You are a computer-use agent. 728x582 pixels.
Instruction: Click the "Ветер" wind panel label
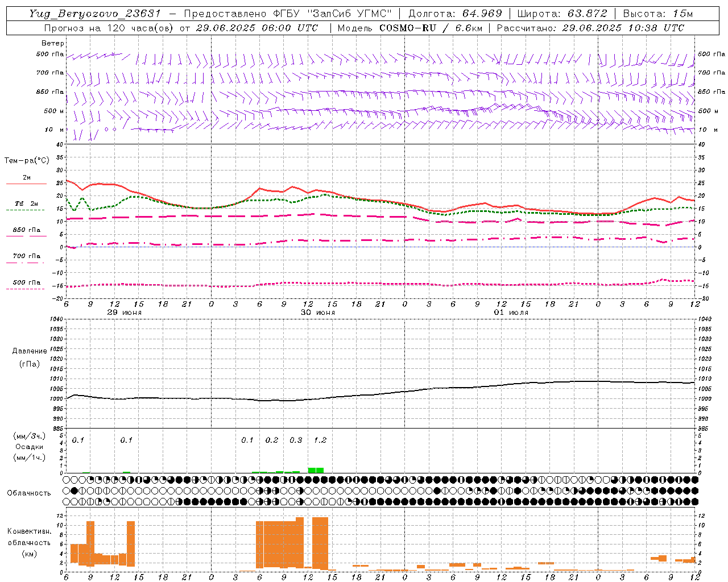52,43
